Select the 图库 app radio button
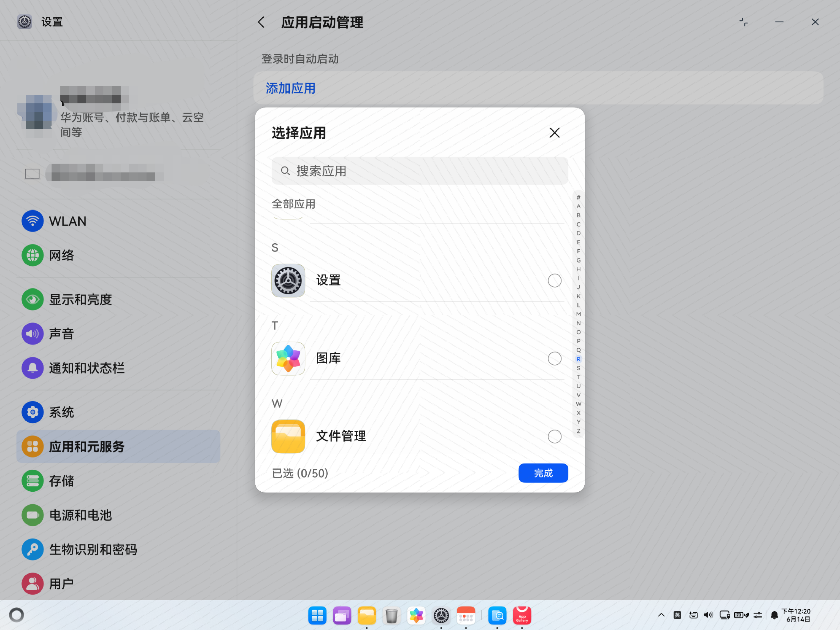Screen dimensions: 840x630 coord(554,359)
